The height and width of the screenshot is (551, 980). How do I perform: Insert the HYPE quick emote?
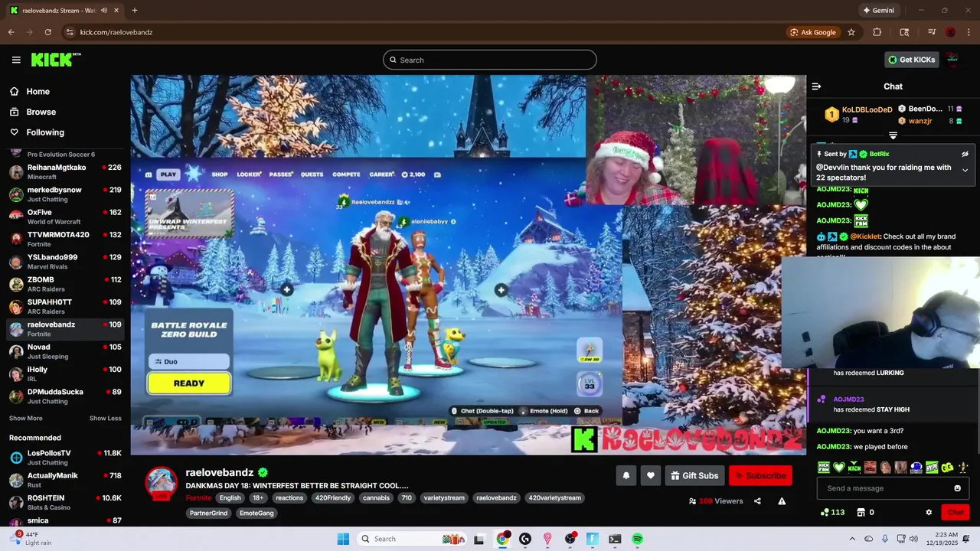coord(932,468)
